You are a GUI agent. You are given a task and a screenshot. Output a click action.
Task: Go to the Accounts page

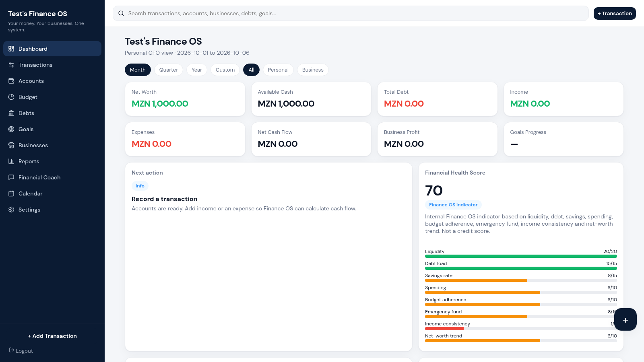pos(52,81)
